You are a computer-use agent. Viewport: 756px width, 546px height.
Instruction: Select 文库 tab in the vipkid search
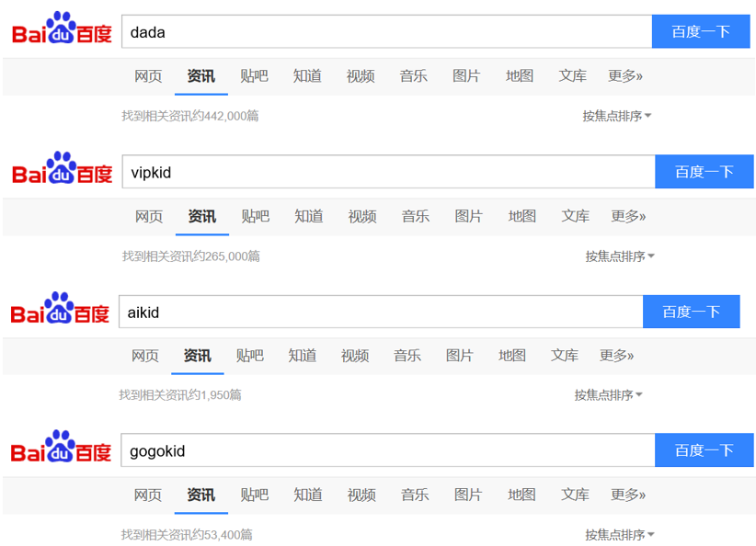(x=575, y=216)
